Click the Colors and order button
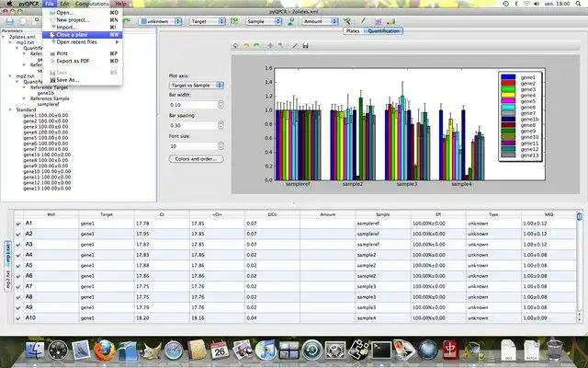 (x=196, y=159)
